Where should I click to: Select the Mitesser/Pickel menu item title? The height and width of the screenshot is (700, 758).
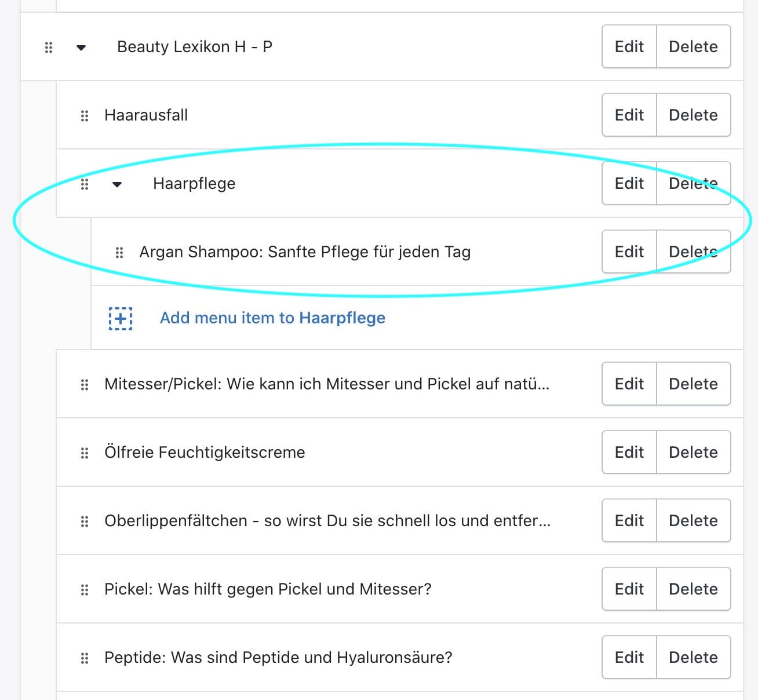click(x=327, y=384)
